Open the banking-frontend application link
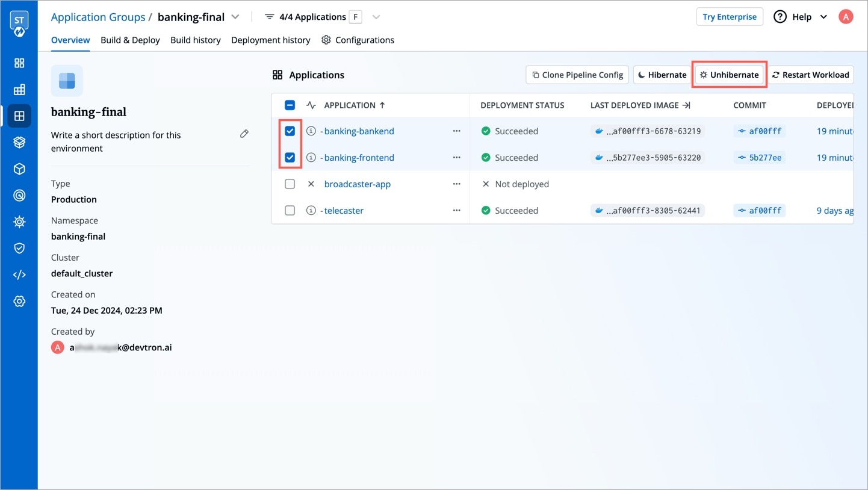Viewport: 868px width, 490px height. click(359, 158)
